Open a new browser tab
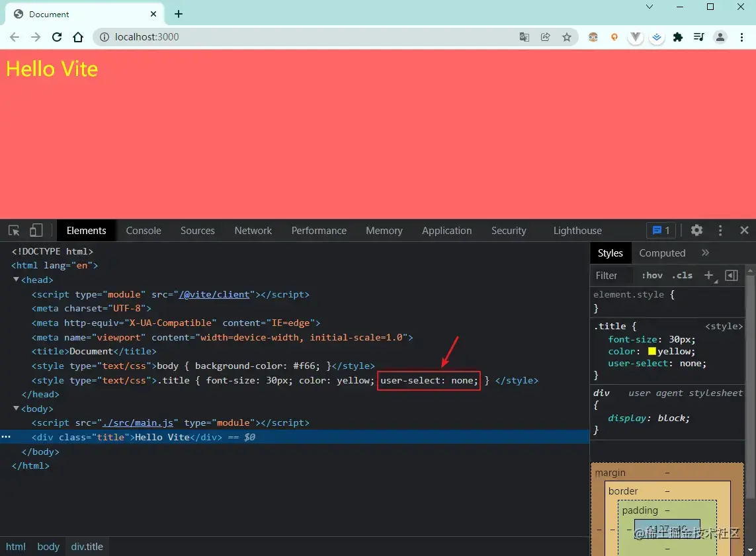 coord(179,14)
